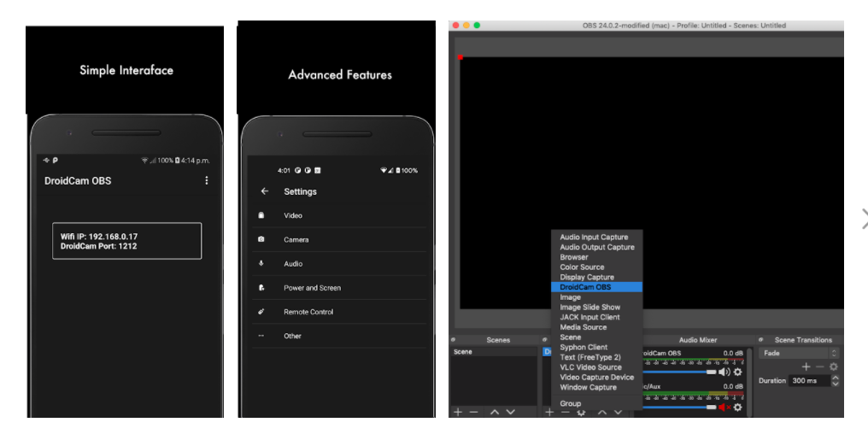Image resolution: width=868 pixels, height=440 pixels.
Task: Open Remote Control settings entry
Action: click(x=308, y=312)
